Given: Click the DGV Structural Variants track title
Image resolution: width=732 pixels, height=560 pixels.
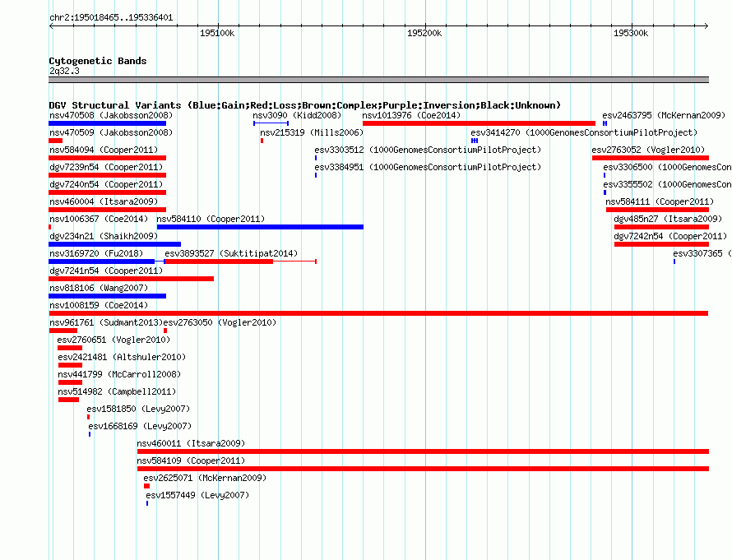Looking at the screenshot, I should tap(305, 105).
